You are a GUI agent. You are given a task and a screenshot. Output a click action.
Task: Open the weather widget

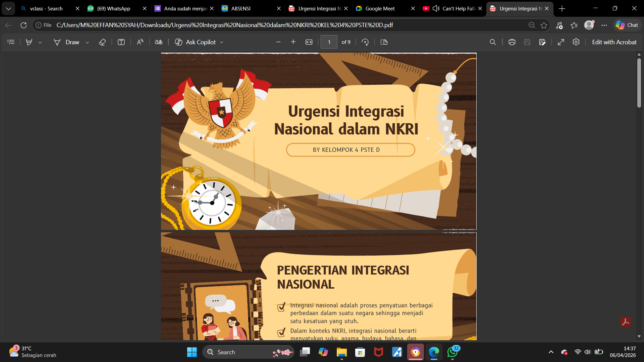coord(33,352)
